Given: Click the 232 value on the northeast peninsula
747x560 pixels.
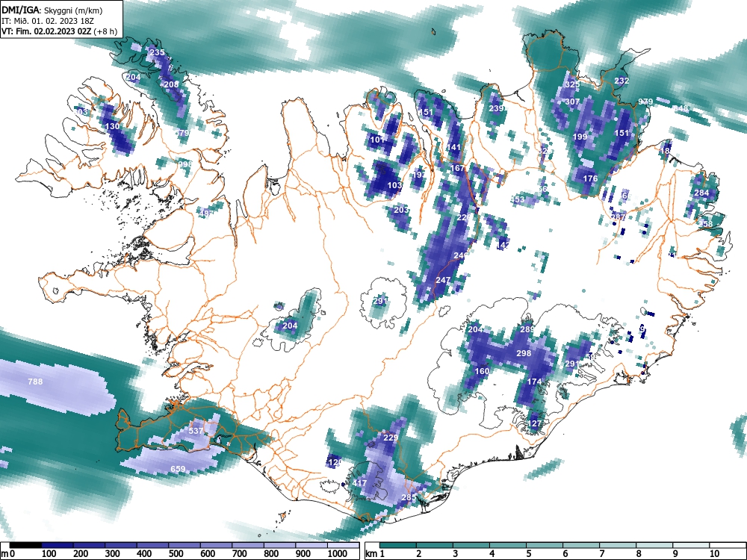Looking at the screenshot, I should [622, 81].
